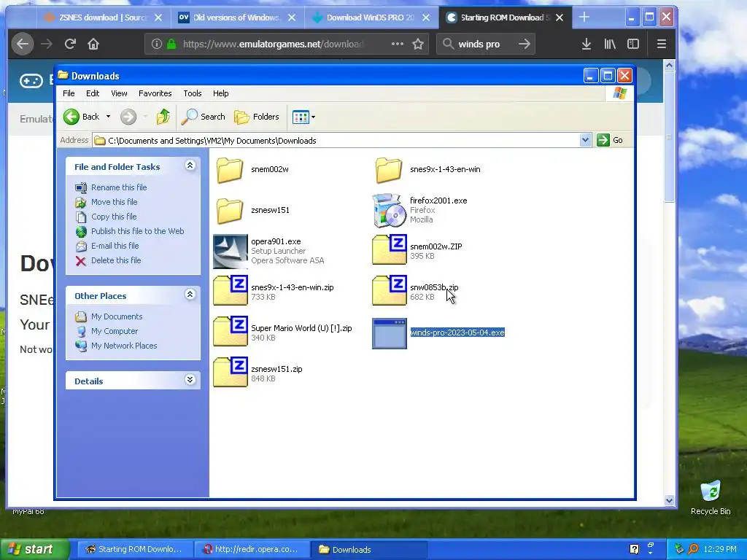Show site information icon in address bar
The height and width of the screenshot is (560, 747).
(156, 44)
